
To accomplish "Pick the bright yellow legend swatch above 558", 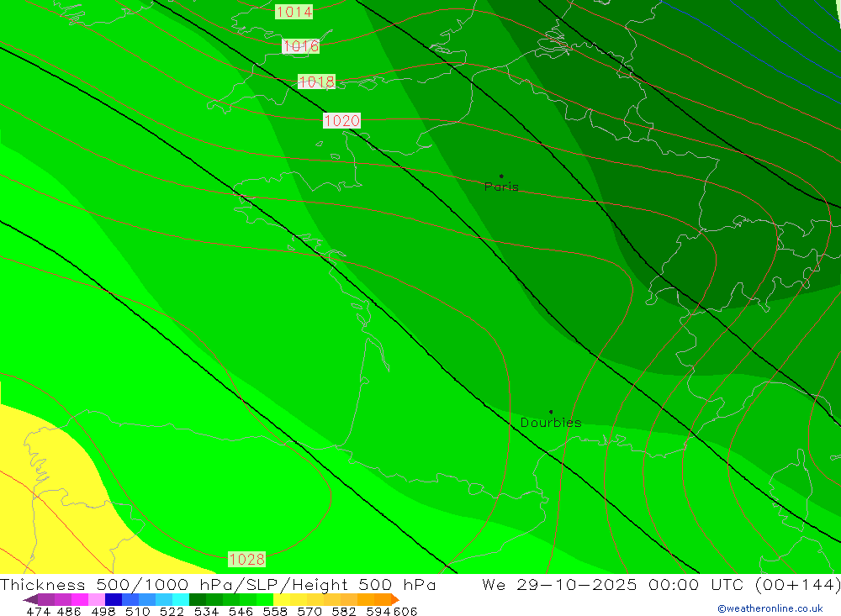I will (282, 599).
